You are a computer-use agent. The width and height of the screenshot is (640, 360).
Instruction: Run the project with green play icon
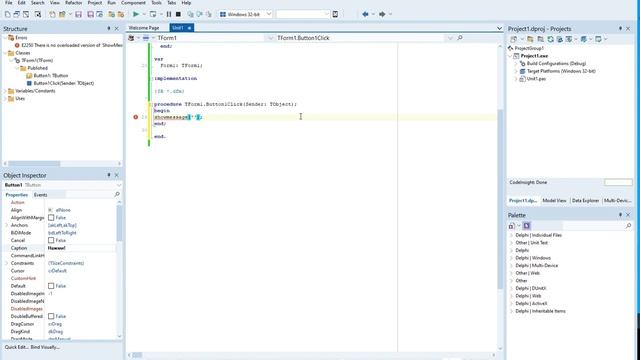[x=136, y=14]
